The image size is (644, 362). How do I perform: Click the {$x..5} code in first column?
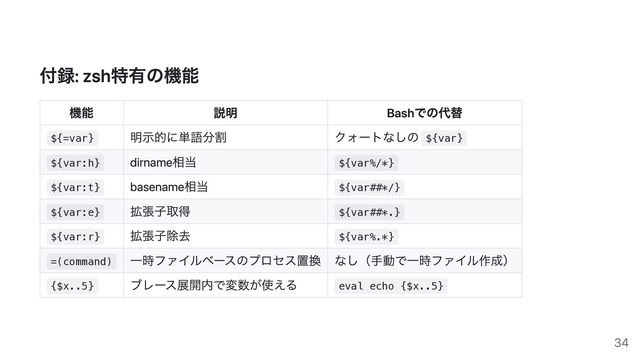point(72,286)
